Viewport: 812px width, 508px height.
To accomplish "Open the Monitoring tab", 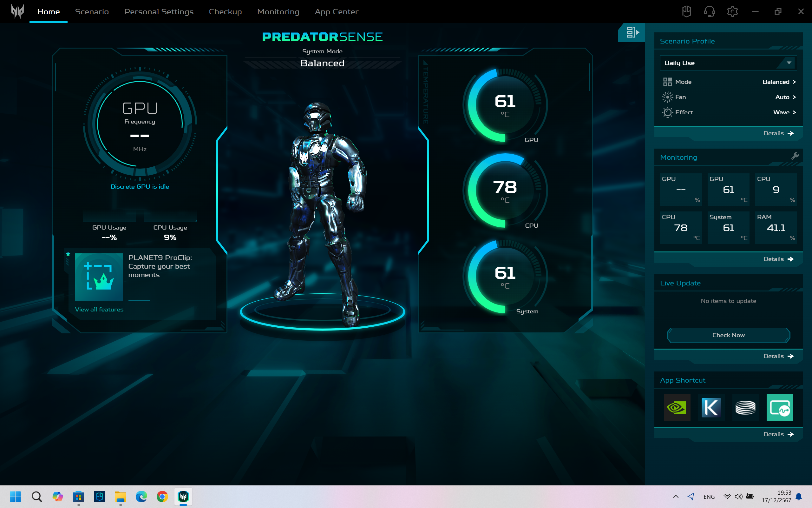I will coord(278,11).
